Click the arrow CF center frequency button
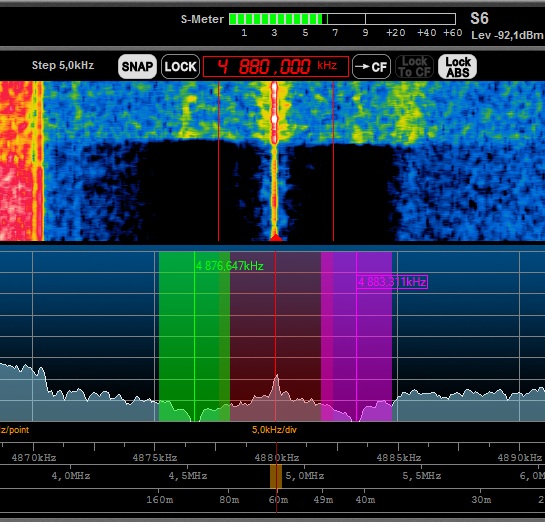This screenshot has height=522, width=545. click(372, 66)
